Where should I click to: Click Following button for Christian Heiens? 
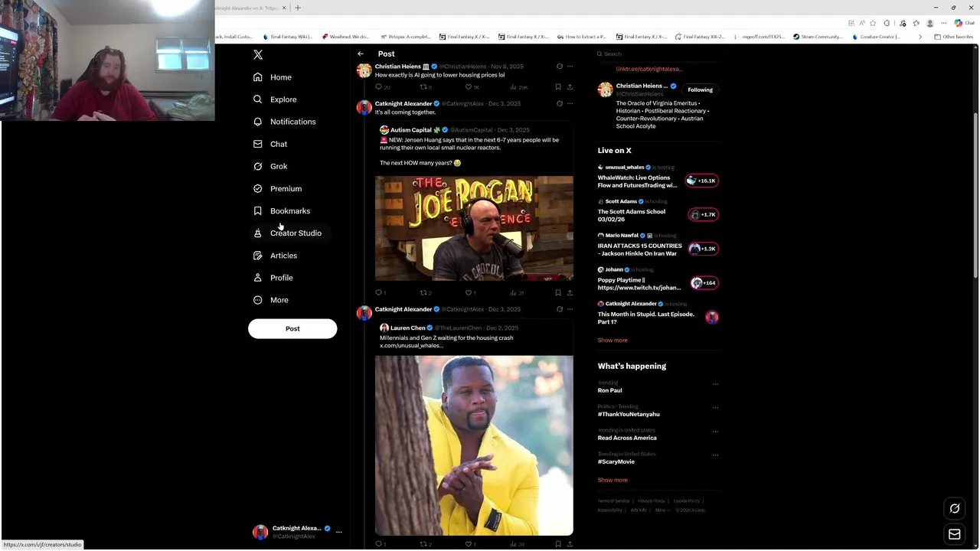pos(700,90)
